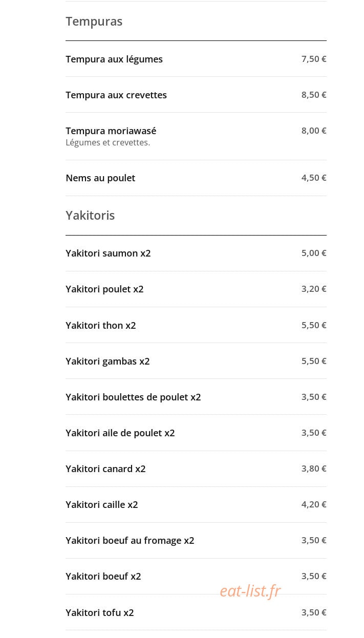
Task: Click Yakitori thon x2 item
Action: (x=196, y=325)
